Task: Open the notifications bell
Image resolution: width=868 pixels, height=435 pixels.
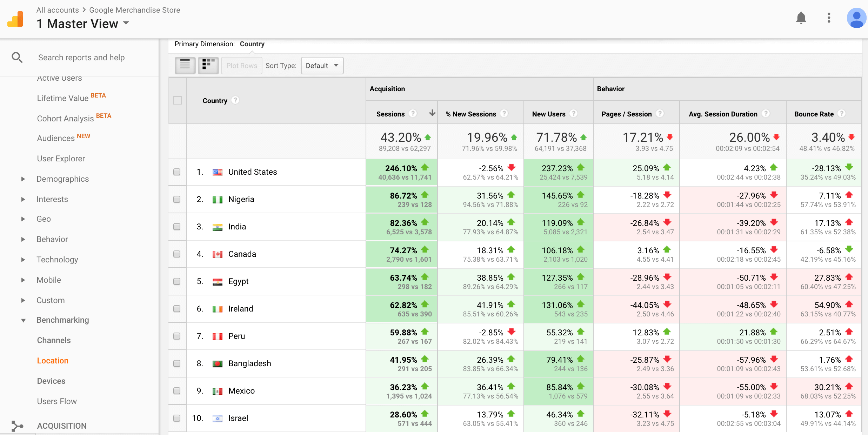Action: click(801, 18)
